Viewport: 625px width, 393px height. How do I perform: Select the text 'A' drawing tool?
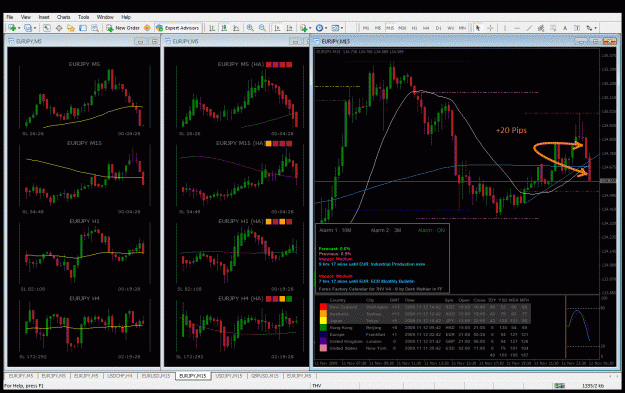565,28
